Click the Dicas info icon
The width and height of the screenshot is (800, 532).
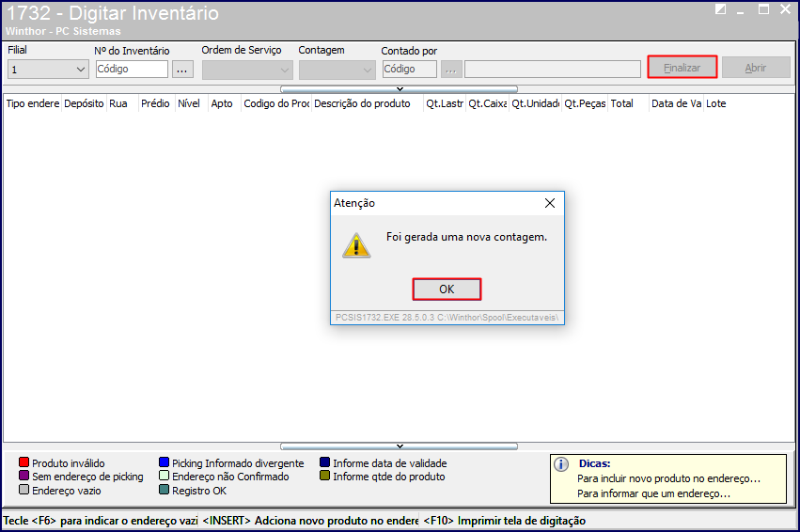[x=561, y=464]
